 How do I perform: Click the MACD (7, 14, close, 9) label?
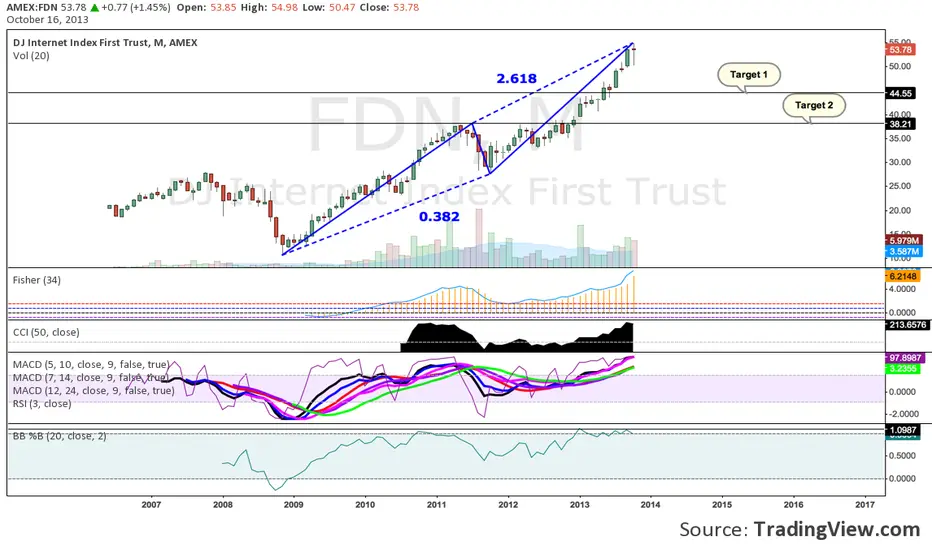(x=90, y=378)
